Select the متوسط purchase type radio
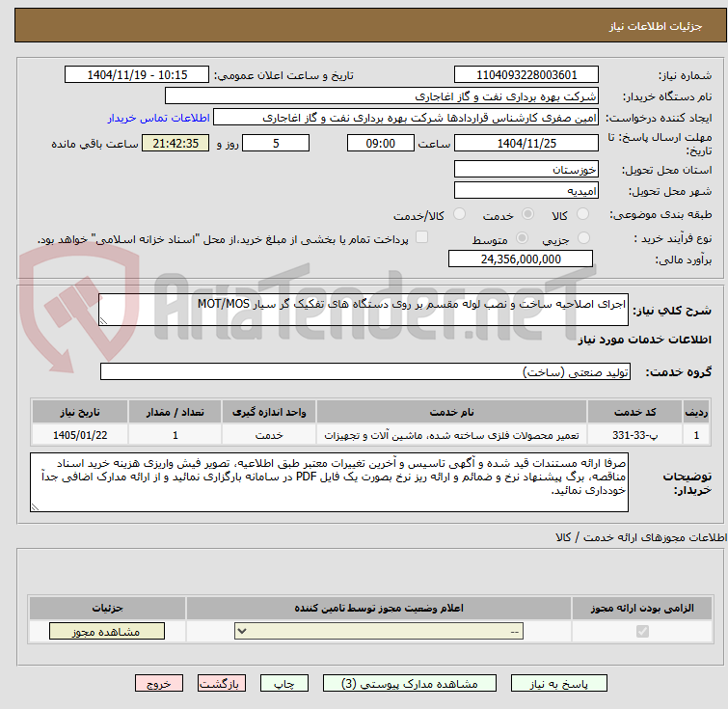Image resolution: width=728 pixels, height=709 pixels. tap(523, 238)
